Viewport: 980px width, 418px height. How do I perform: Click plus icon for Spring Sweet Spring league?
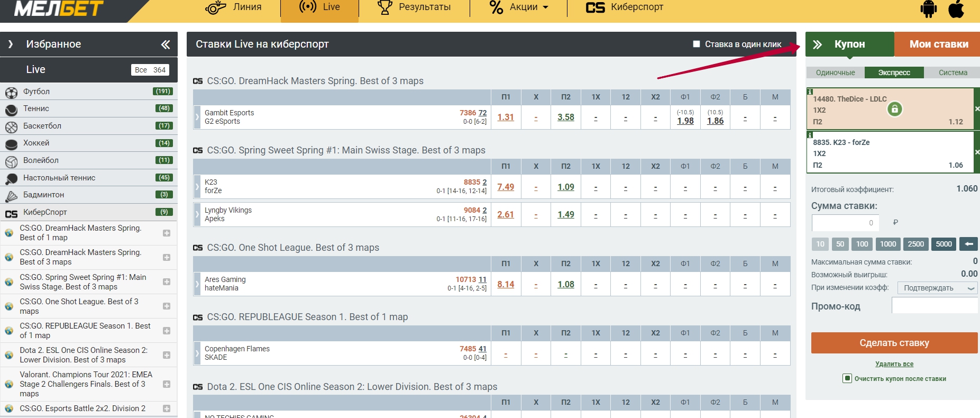(167, 282)
